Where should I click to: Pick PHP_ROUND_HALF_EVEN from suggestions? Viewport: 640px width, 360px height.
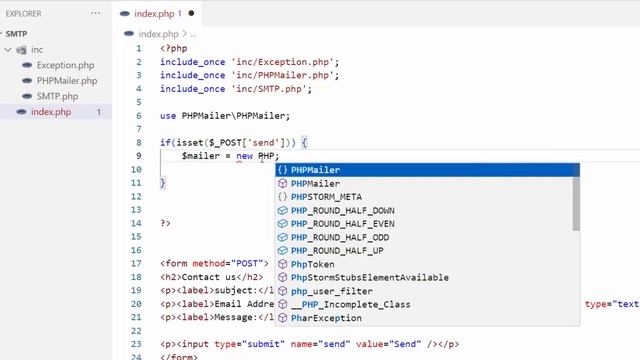tap(424, 224)
